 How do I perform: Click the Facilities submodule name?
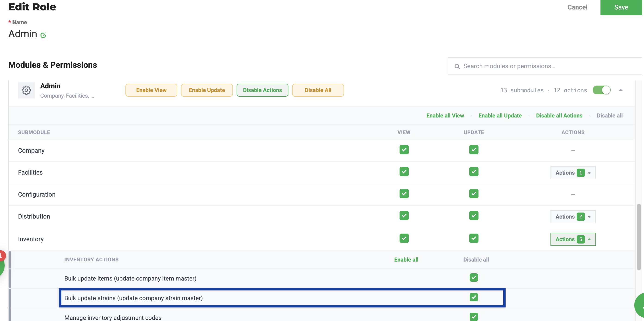tap(30, 173)
